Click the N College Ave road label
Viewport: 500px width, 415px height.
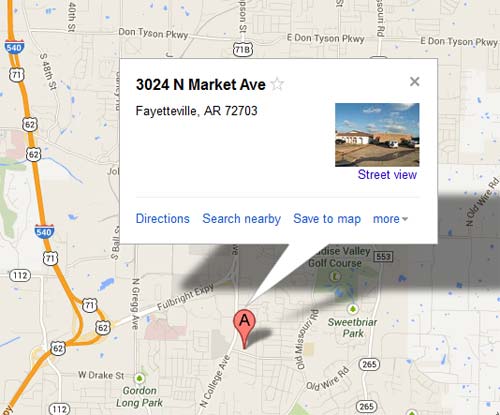click(215, 381)
